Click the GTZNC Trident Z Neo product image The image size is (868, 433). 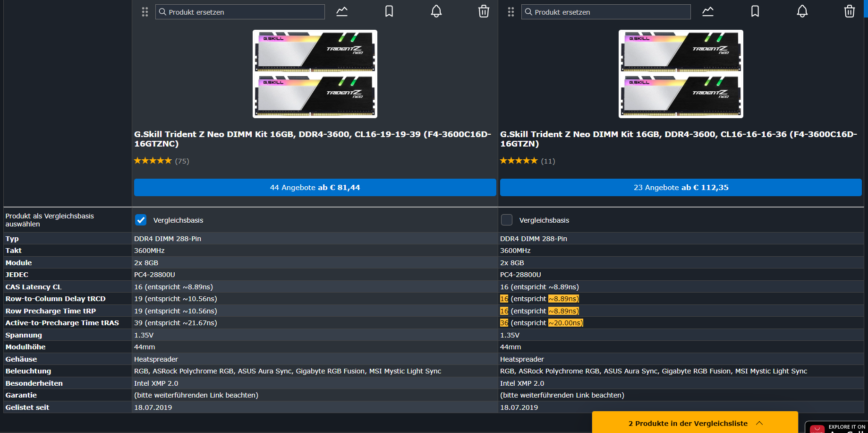point(315,74)
